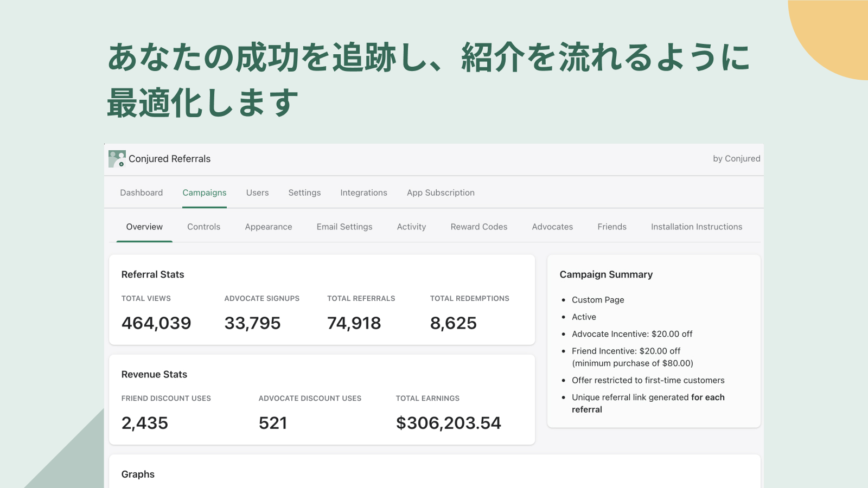Go to the Advocates sub-tab

pos(552,227)
